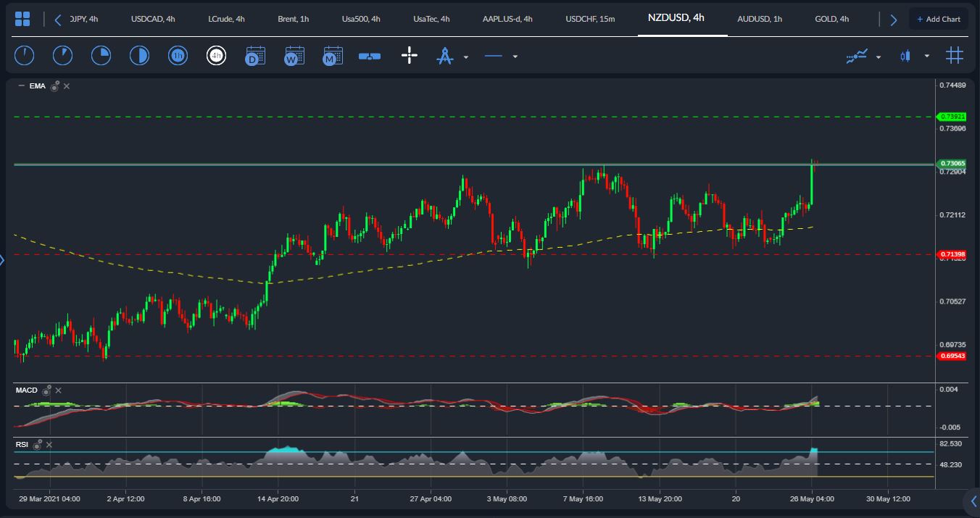This screenshot has width=980, height=518.
Task: Expand the indicators dropdown arrow
Action: coord(879,57)
